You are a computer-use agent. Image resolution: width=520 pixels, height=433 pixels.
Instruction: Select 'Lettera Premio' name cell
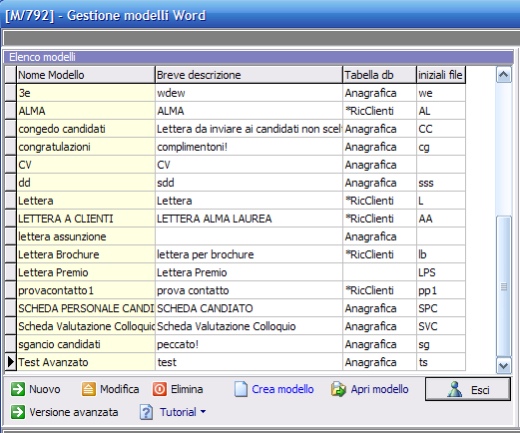coord(86,273)
